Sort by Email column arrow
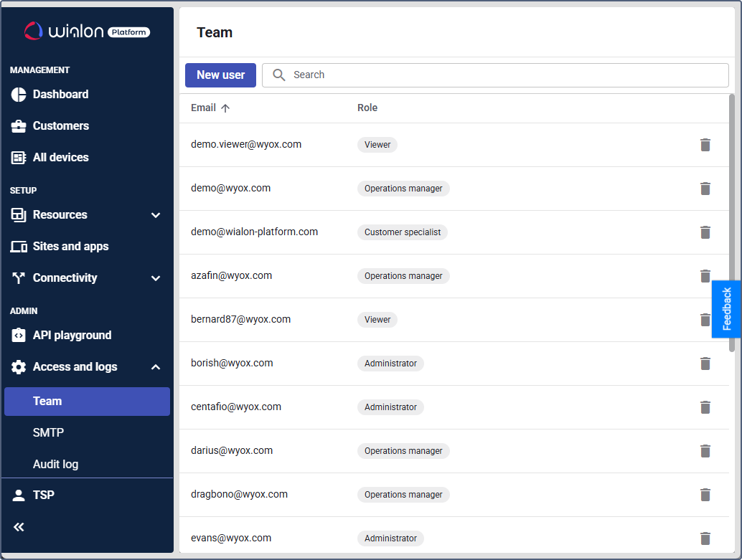This screenshot has height=560, width=742. pos(225,108)
